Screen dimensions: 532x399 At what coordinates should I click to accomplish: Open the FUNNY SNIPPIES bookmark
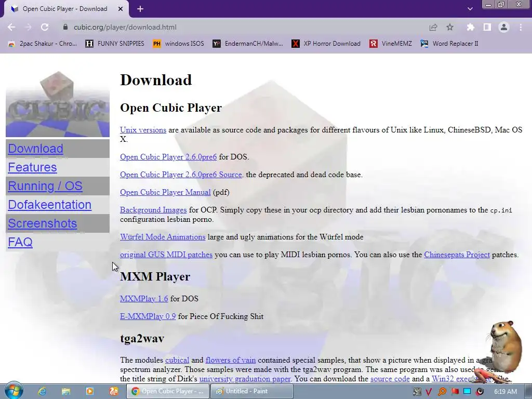click(x=115, y=44)
